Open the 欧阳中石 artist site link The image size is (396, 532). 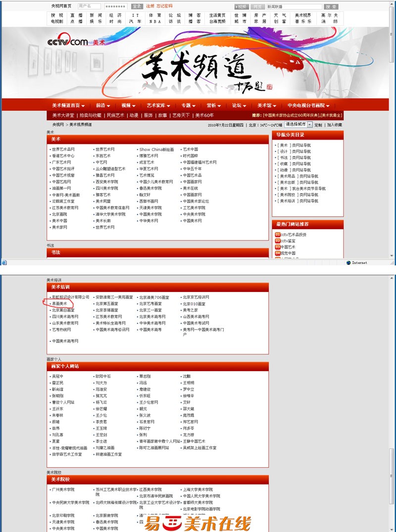103,376
